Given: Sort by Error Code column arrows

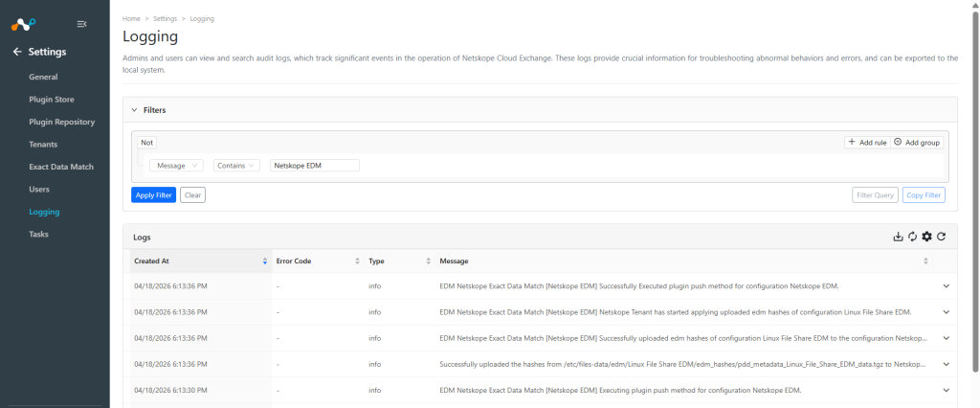Looking at the screenshot, I should pyautogui.click(x=358, y=261).
